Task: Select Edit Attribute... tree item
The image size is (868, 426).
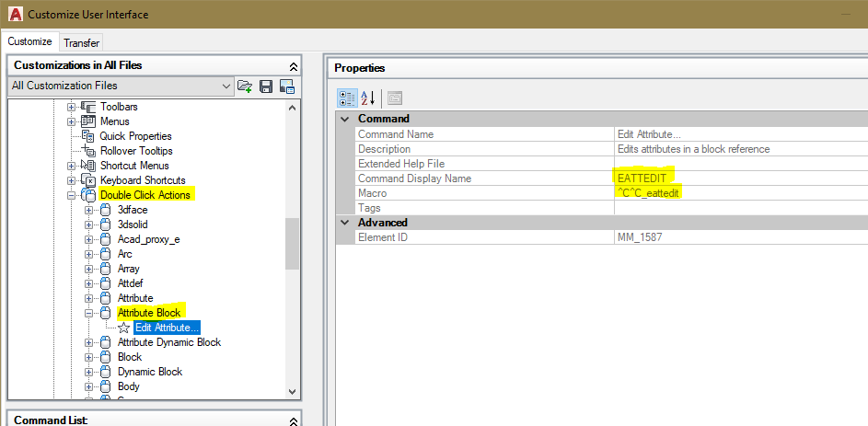Action: [167, 328]
